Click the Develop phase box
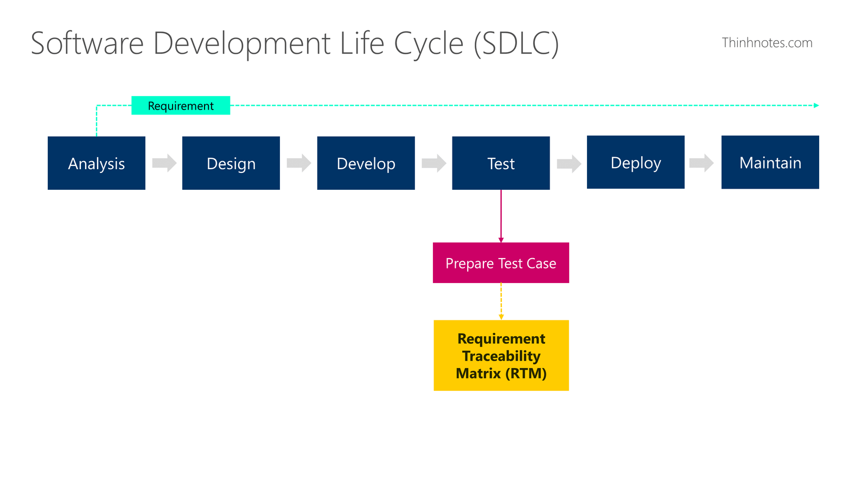The width and height of the screenshot is (868, 488). pos(366,163)
